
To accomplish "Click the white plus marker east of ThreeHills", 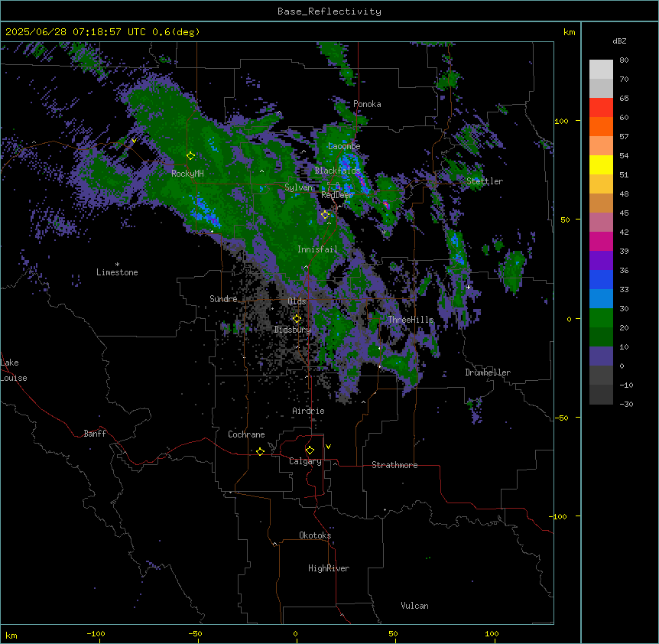I will pos(468,287).
